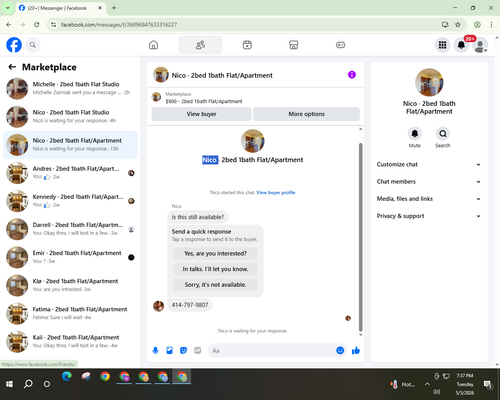Click the 414-797-9807 message bubble
This screenshot has height=400, width=500.
click(190, 305)
